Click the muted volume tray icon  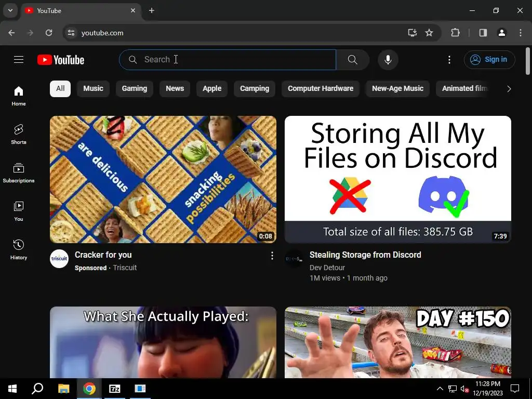tap(464, 389)
